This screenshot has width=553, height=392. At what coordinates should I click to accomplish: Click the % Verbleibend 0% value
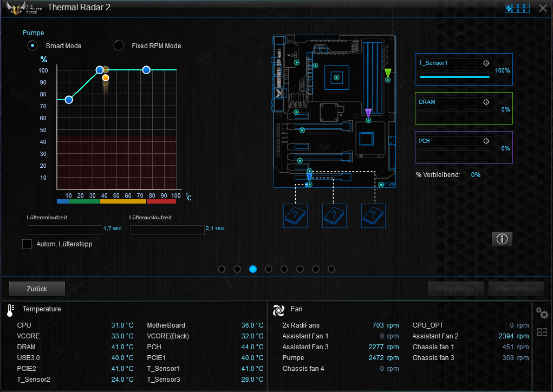(x=476, y=175)
